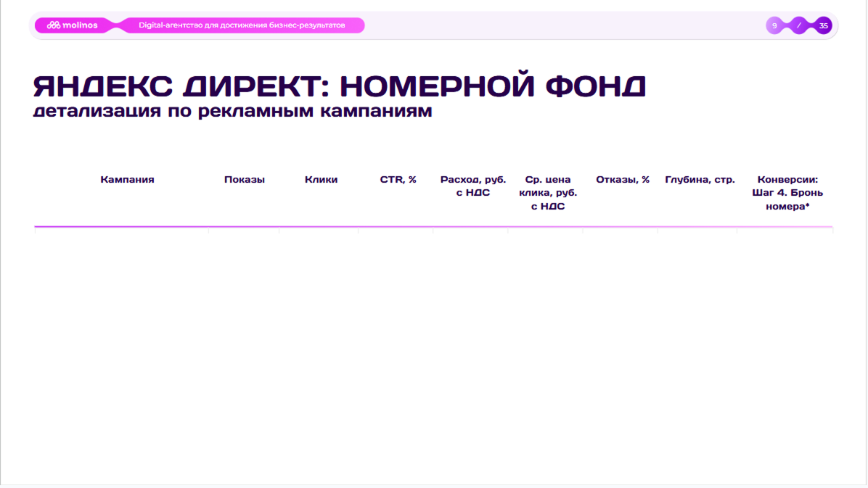
Task: Select the Расход, руб. с НДС header
Action: pos(473,186)
